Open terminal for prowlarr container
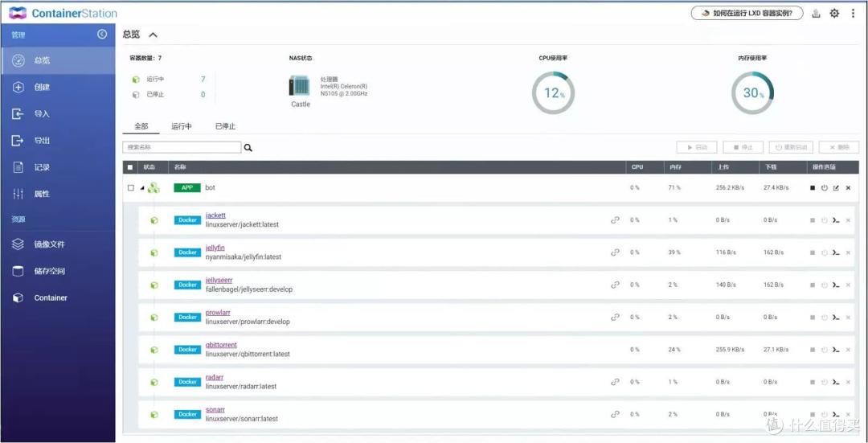The width and height of the screenshot is (868, 443). tap(836, 318)
